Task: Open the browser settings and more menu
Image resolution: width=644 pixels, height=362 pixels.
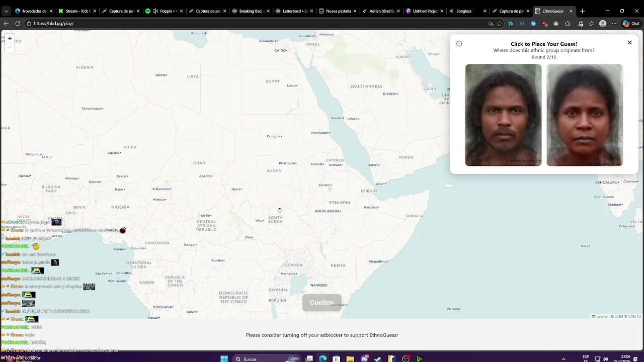Action: tap(614, 24)
